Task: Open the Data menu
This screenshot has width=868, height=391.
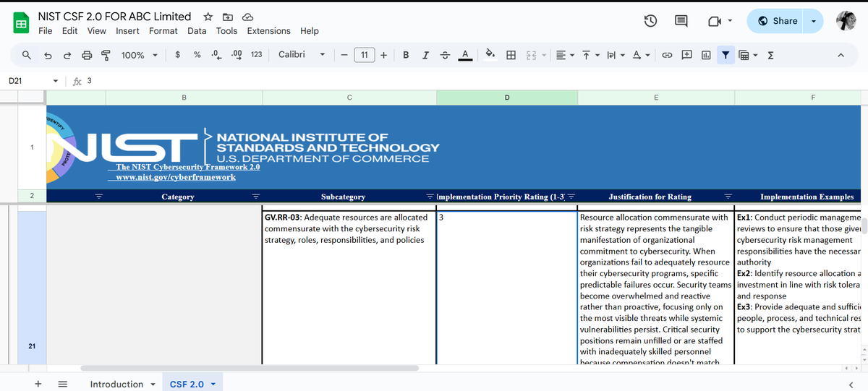Action: (x=197, y=31)
